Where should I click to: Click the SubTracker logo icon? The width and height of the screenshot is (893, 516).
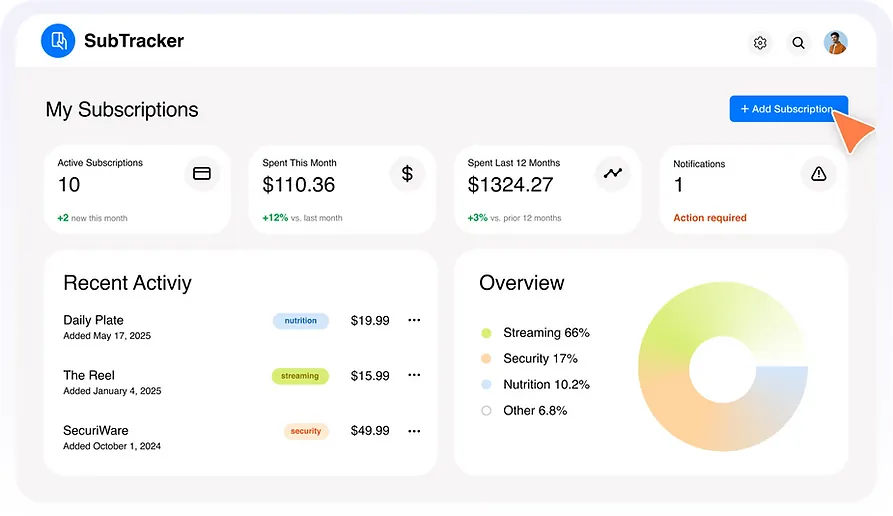58,41
